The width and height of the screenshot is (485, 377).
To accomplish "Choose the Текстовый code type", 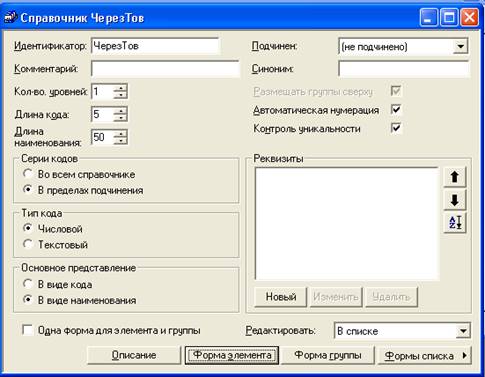I will (28, 244).
